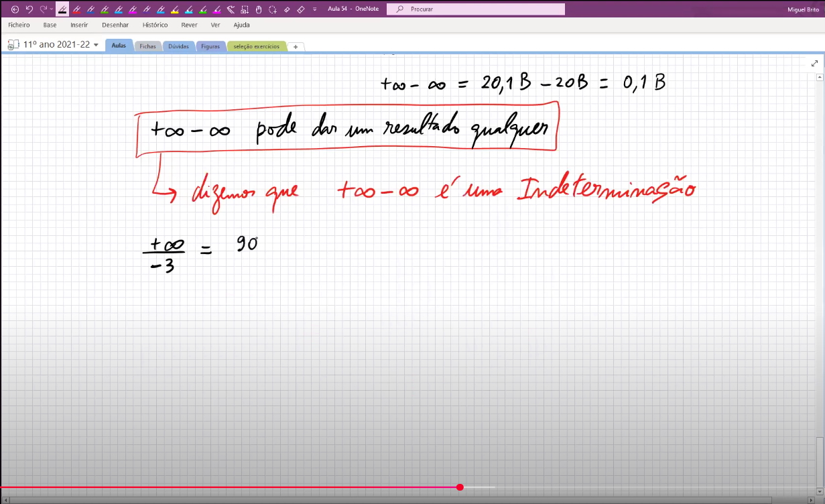This screenshot has height=504, width=825.
Task: Open the small arrow beside Redo
Action: click(x=52, y=9)
